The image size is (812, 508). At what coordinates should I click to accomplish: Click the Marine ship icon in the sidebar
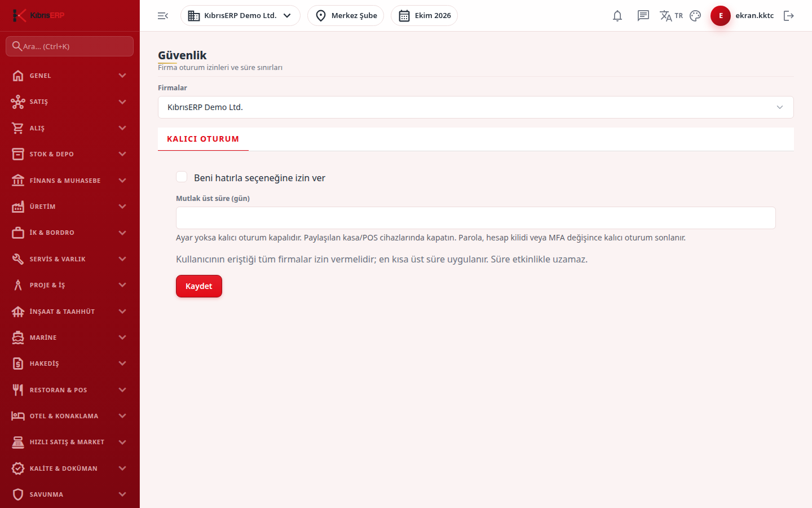(18, 338)
